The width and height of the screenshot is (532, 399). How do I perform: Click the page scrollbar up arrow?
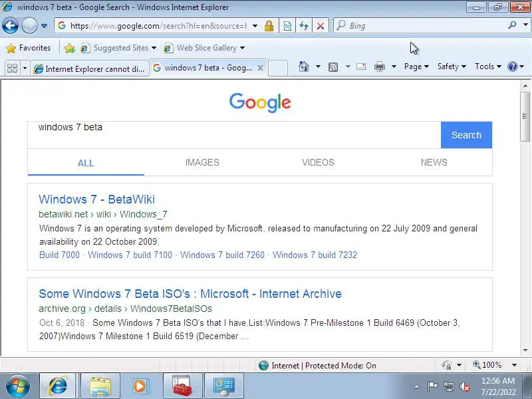pos(525,86)
